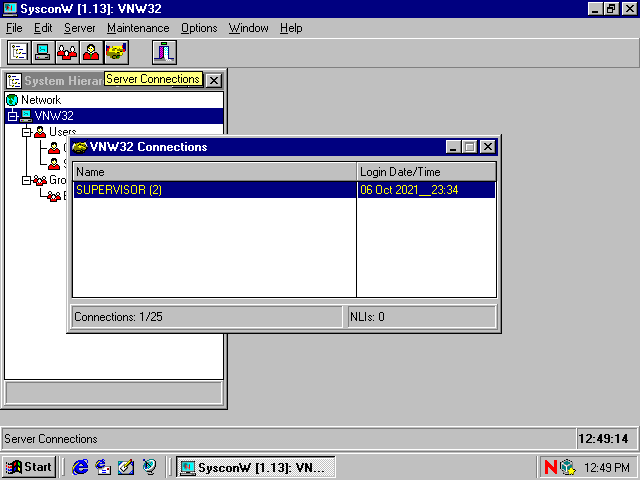
Task: Open Outlook Express quick launch icon
Action: tap(103, 467)
